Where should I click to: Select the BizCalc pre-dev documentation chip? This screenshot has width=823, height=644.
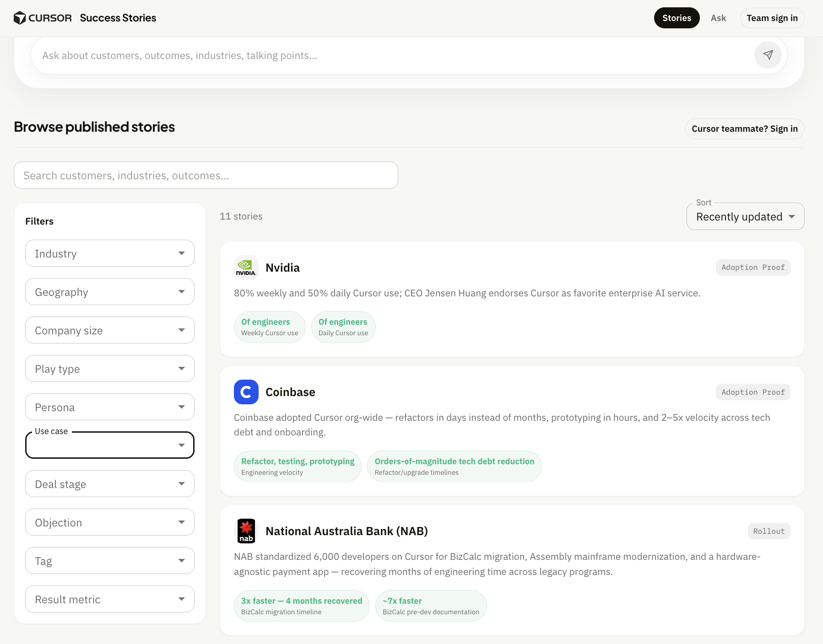(x=431, y=606)
